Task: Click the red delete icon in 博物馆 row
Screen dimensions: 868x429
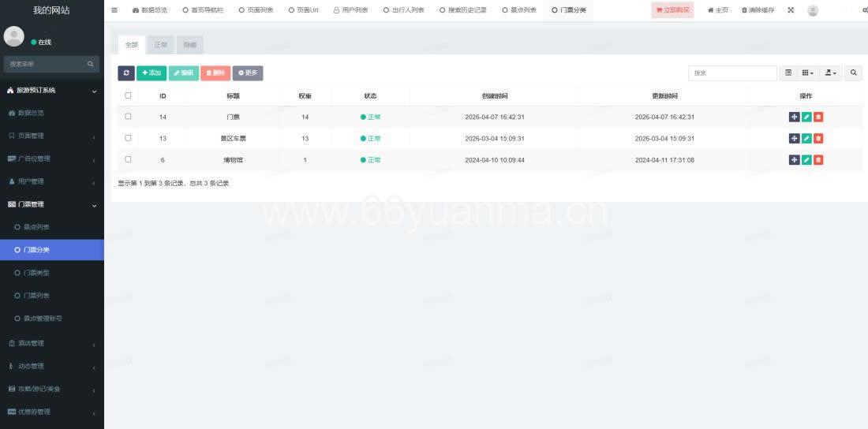Action: pyautogui.click(x=818, y=160)
